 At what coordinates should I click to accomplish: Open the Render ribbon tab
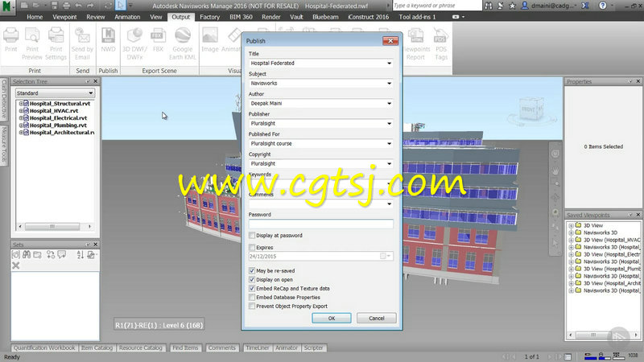(x=271, y=17)
